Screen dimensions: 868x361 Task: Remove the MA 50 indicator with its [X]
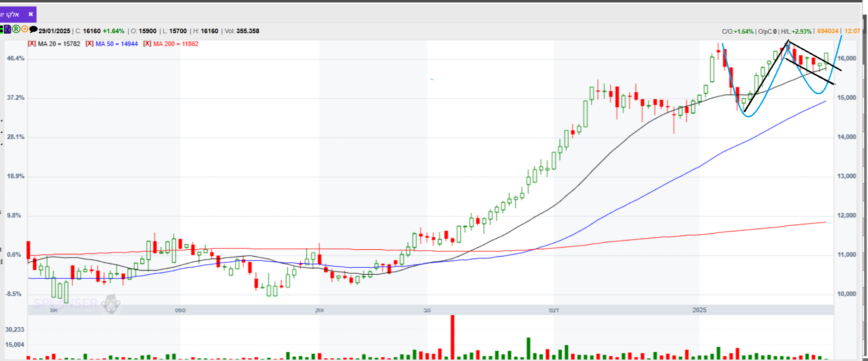[x=89, y=44]
